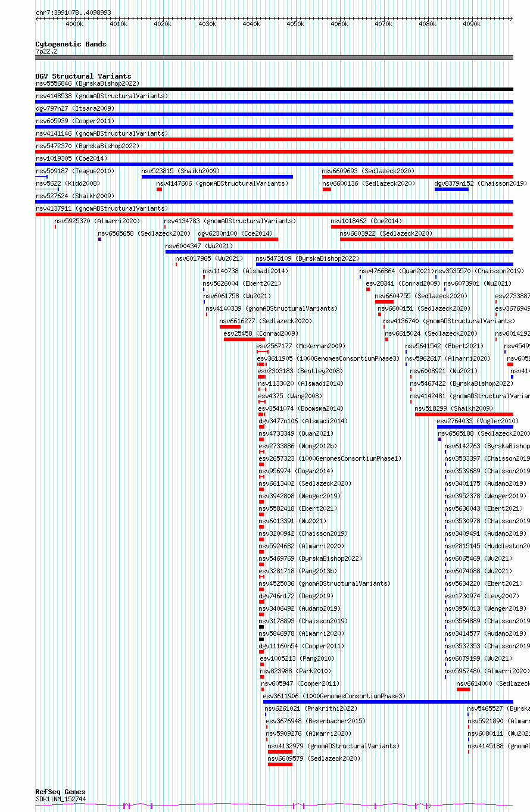Select the 7p22.2 cytogenetic band label
Image resolution: width=530 pixels, height=812 pixels.
pyautogui.click(x=46, y=51)
